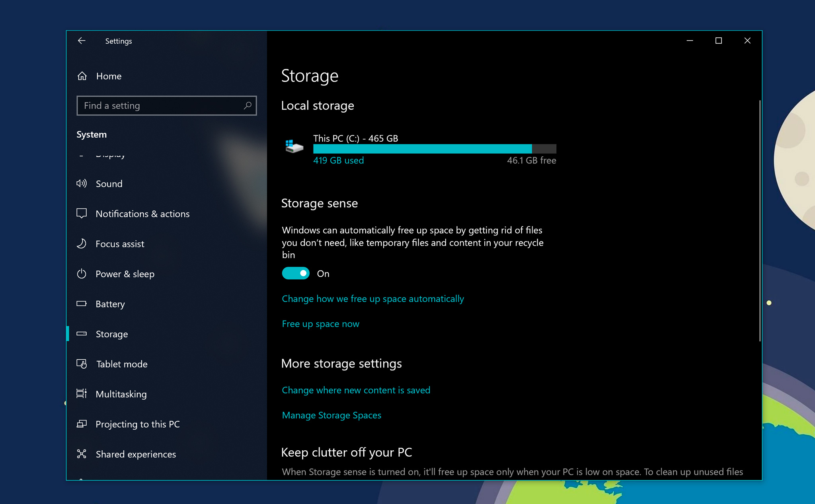815x504 pixels.
Task: Click the Sound speaker icon
Action: point(82,183)
